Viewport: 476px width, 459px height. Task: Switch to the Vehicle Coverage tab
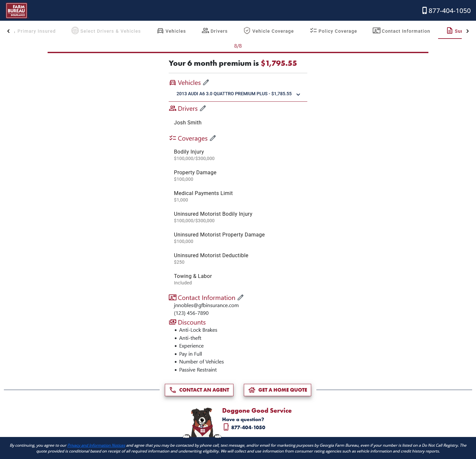click(x=269, y=31)
